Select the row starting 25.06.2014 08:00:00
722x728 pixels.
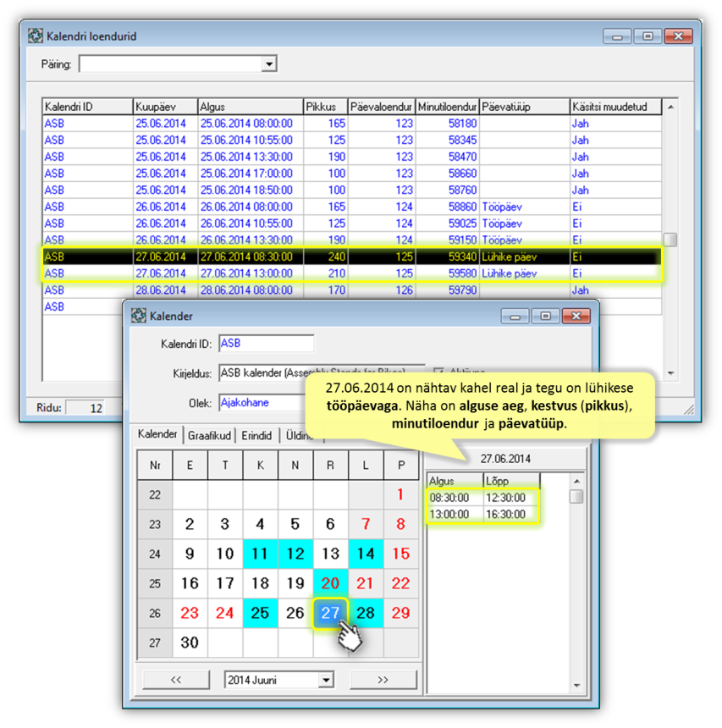(352, 124)
